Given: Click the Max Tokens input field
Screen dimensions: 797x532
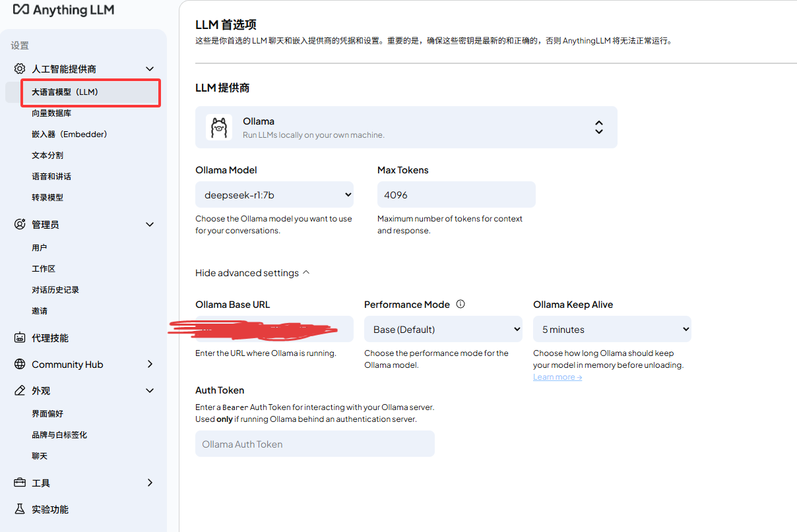Looking at the screenshot, I should (457, 194).
